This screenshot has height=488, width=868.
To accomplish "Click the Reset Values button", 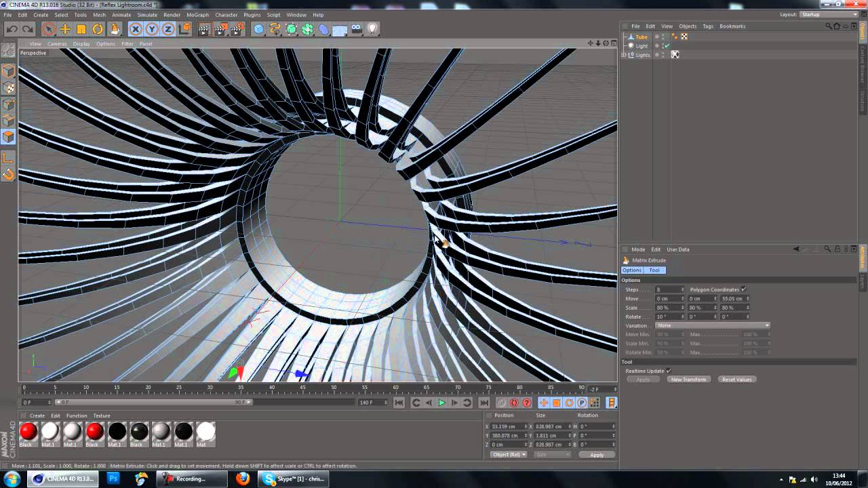I will tap(737, 380).
